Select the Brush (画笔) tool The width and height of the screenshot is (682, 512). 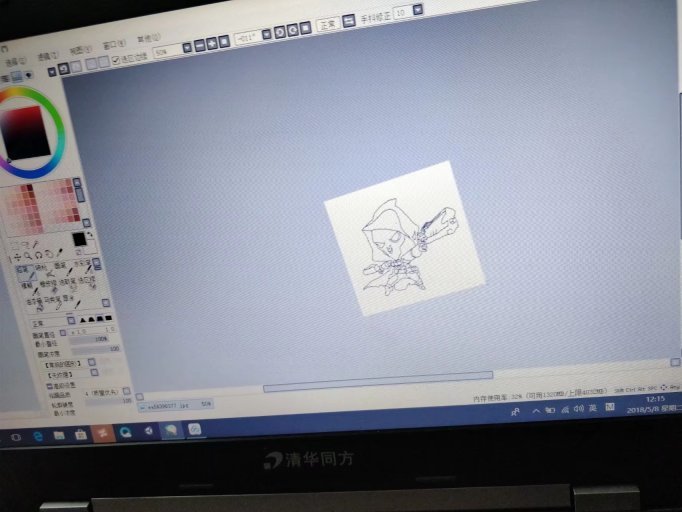pyautogui.click(x=63, y=268)
